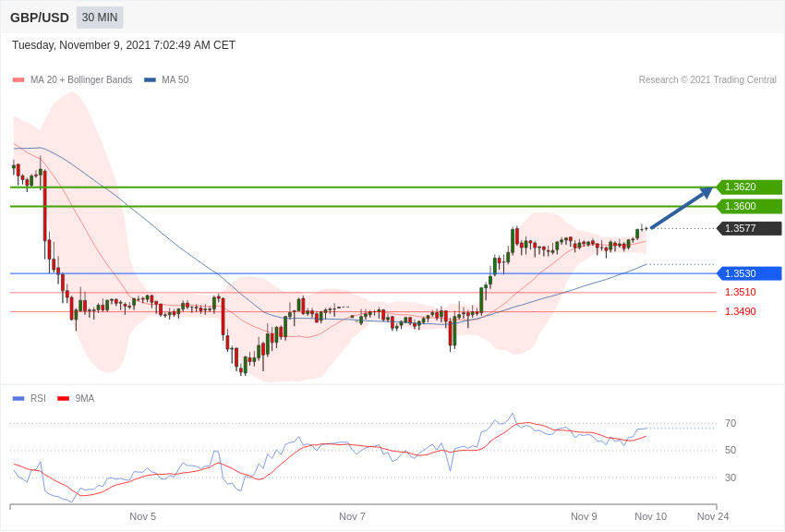Click the RSI 30 level label
This screenshot has width=785, height=532.
[731, 478]
